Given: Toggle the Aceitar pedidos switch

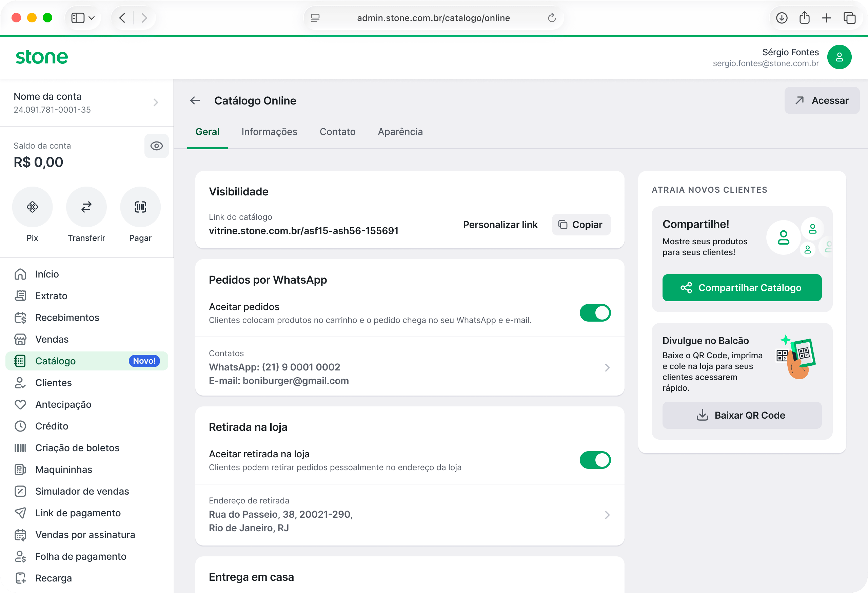Looking at the screenshot, I should 595,312.
